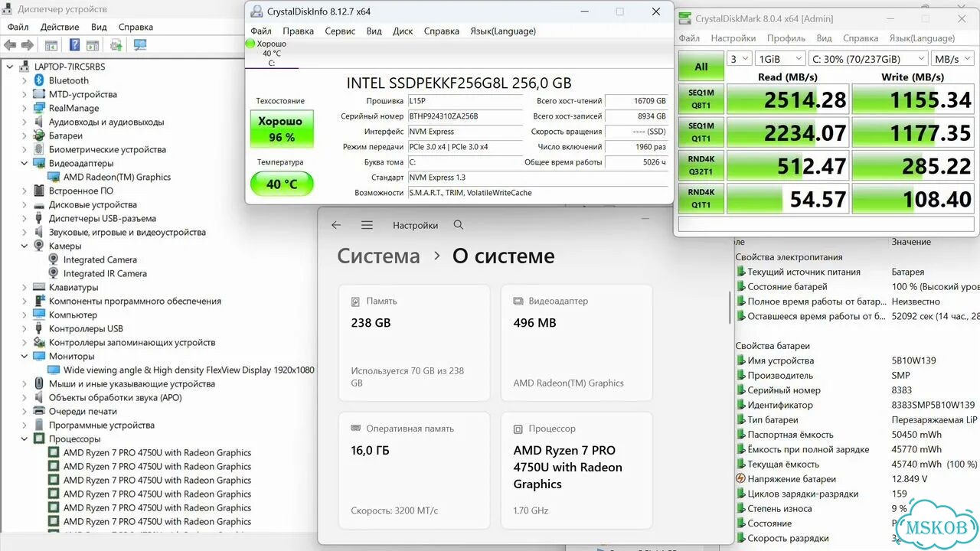Click the 40 °C temperature button
This screenshot has height=551, width=980.
coord(282,184)
